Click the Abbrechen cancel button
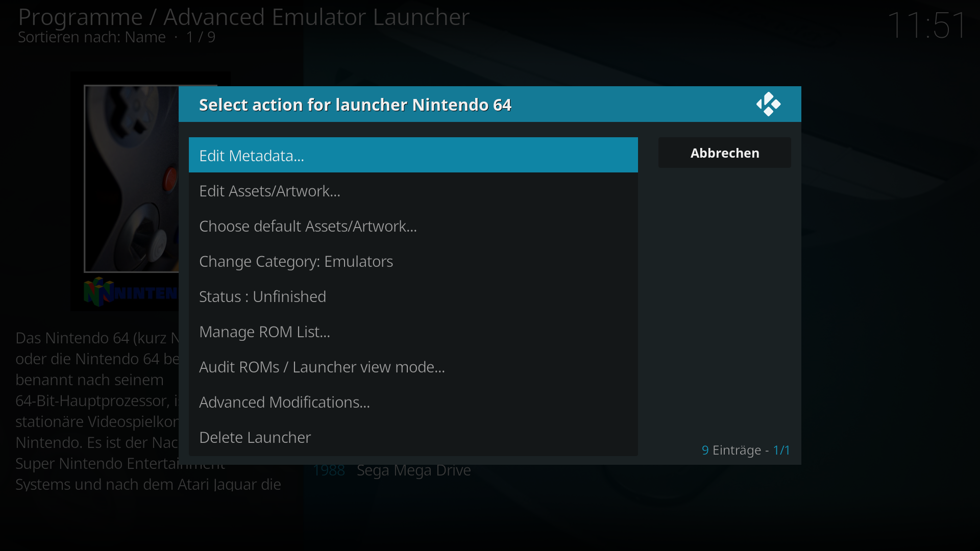980x551 pixels. click(724, 153)
